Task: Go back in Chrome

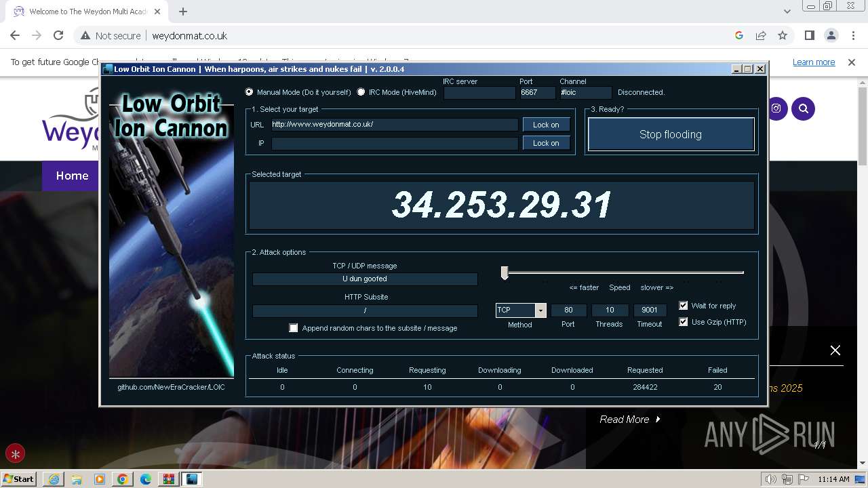Action: click(x=15, y=35)
